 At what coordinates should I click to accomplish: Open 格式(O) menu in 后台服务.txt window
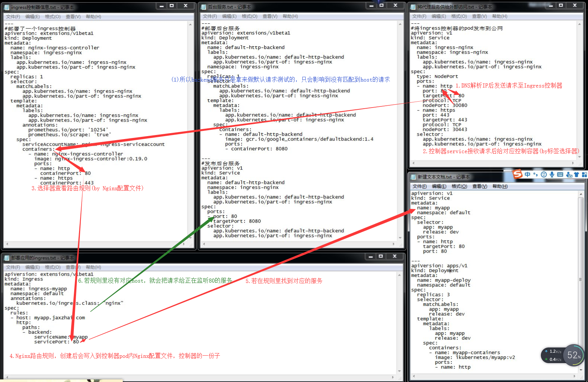tap(250, 16)
